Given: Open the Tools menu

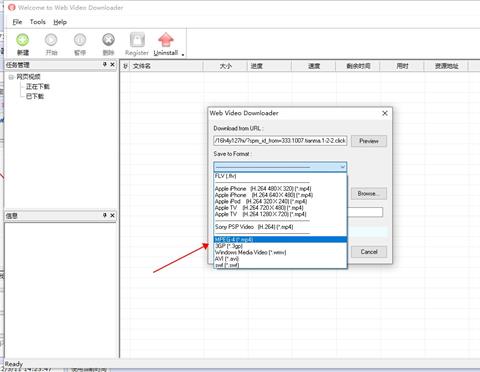Looking at the screenshot, I should coord(38,22).
